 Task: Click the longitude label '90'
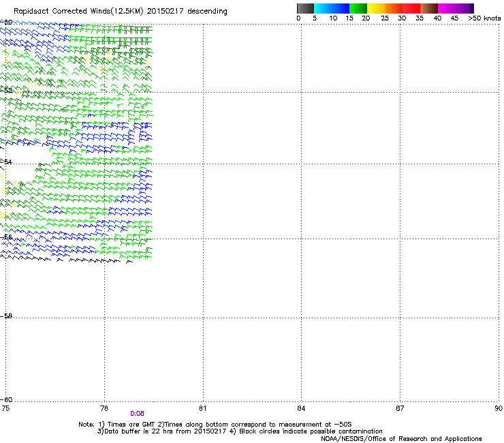[499, 408]
